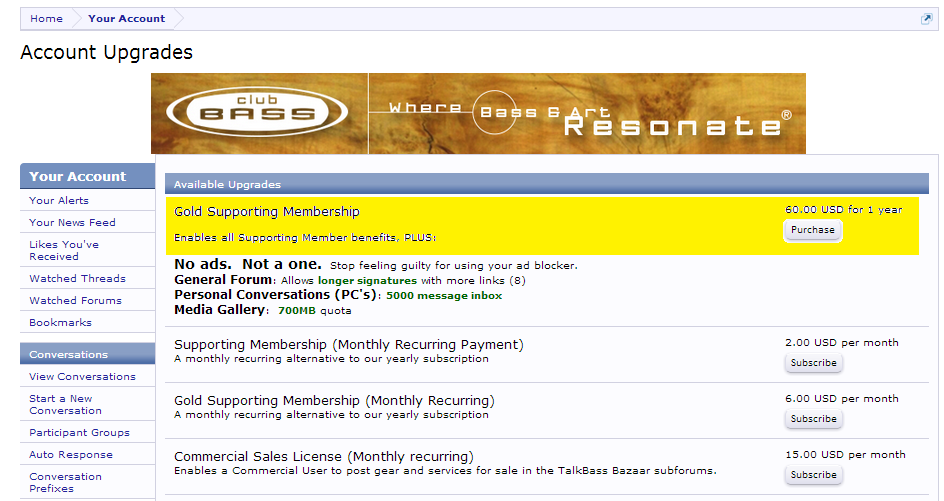Click 'No ads. Not a one.' text
Screen dimensions: 944x501
247,264
